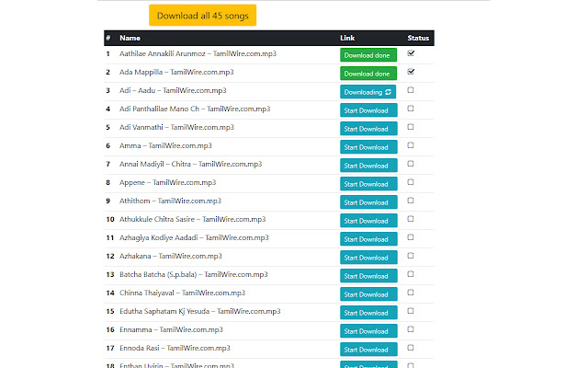Click Download done for Aathilae Annakili
The image size is (588, 368).
368,55
